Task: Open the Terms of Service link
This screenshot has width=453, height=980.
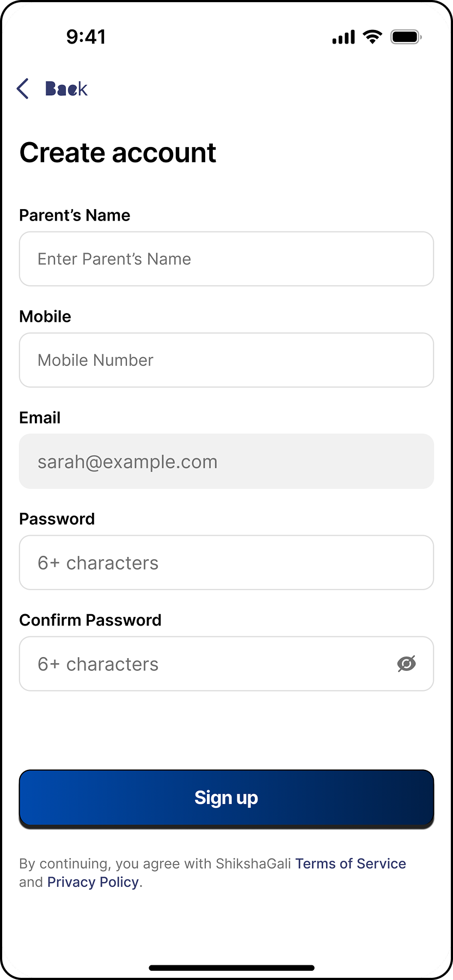Action: click(351, 863)
